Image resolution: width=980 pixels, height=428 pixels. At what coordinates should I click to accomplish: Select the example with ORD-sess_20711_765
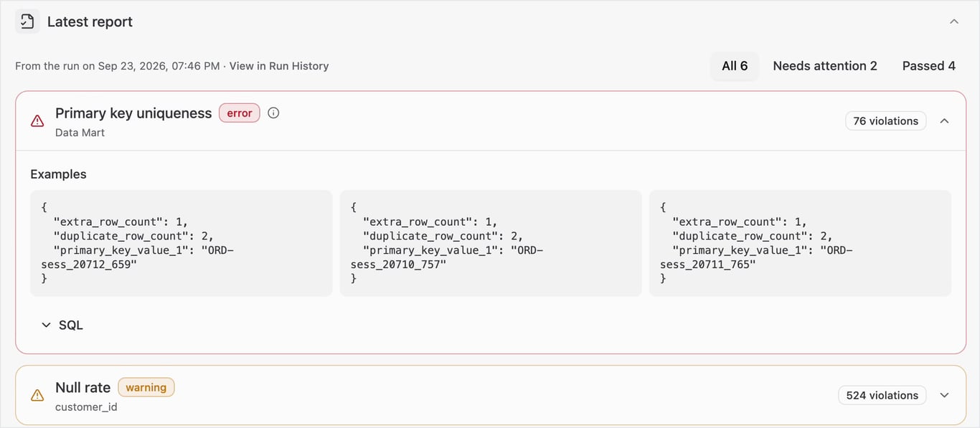pos(800,243)
